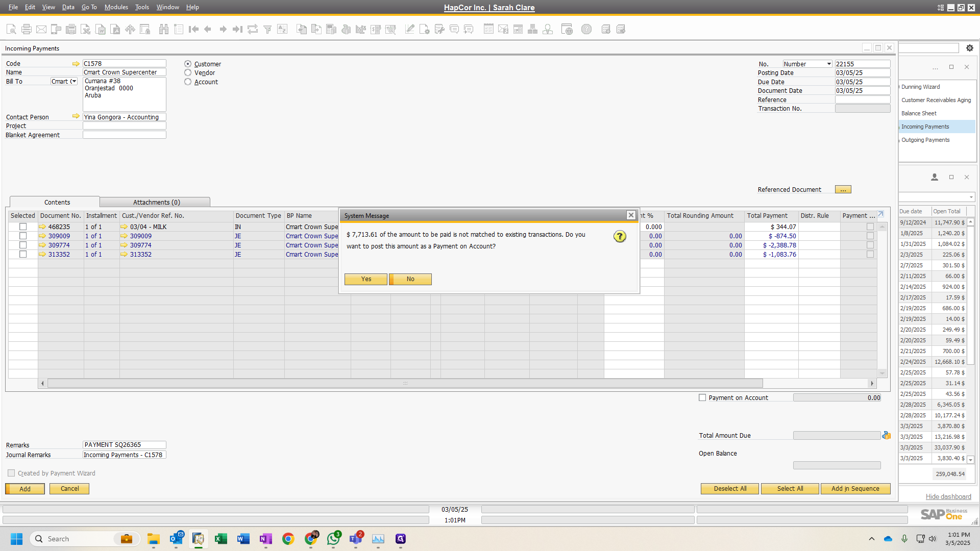The width and height of the screenshot is (980, 551).
Task: Click the Find binoculars icon
Action: [164, 29]
